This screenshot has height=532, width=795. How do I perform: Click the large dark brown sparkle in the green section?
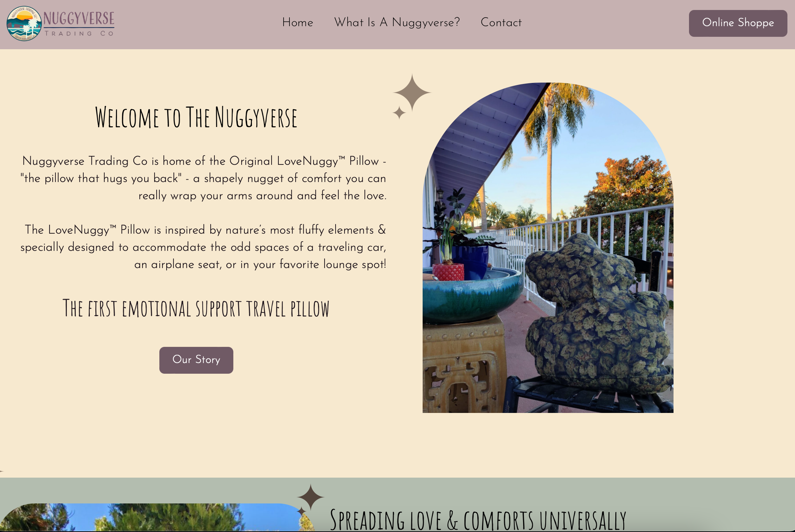(x=311, y=497)
